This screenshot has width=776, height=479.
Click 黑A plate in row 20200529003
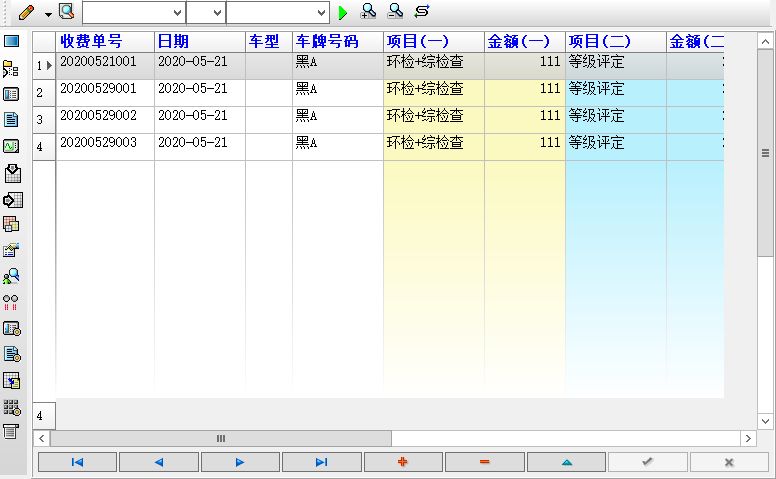coord(338,146)
